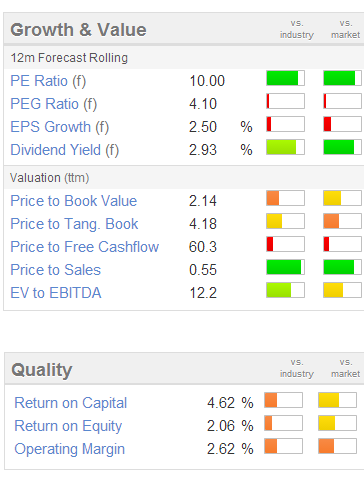Screen dimensions: 364x479
Task: Open the Price to Sales link
Action: point(55,270)
